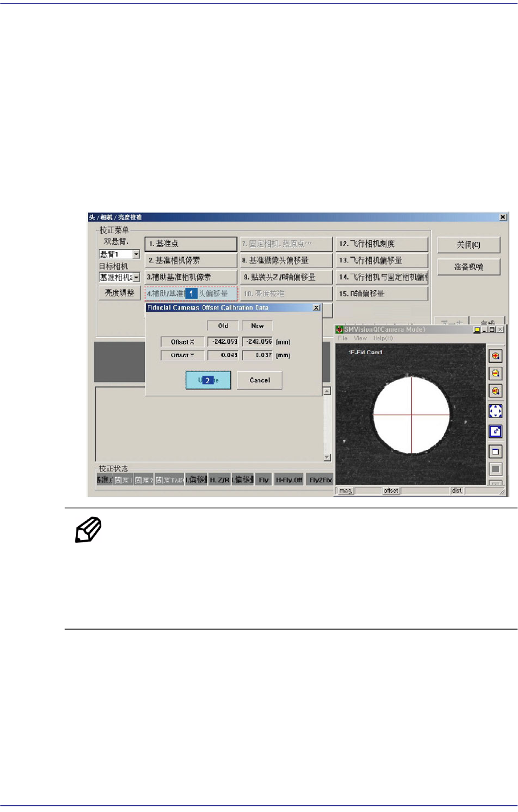
Task: Select calibration item 13. 飞行相机偏移量
Action: 382,260
